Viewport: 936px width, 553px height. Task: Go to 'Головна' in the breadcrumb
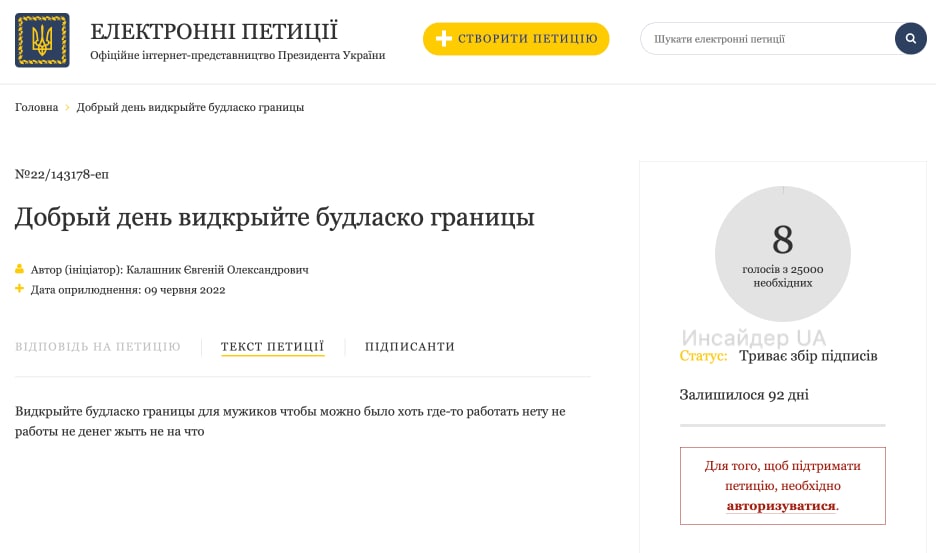click(x=37, y=108)
